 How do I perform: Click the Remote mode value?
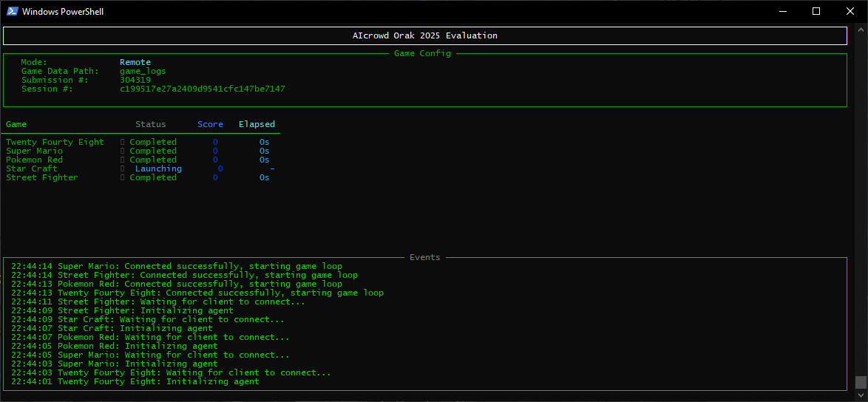[135, 62]
